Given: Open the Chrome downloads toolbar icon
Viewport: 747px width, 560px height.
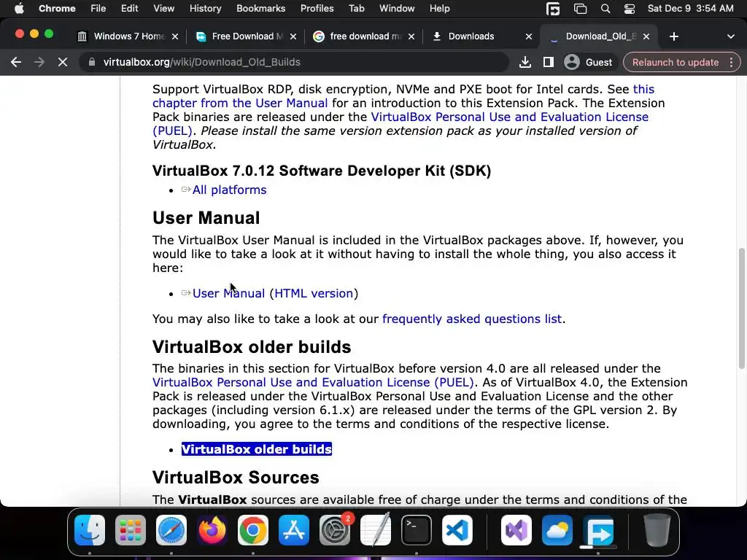Looking at the screenshot, I should point(525,63).
